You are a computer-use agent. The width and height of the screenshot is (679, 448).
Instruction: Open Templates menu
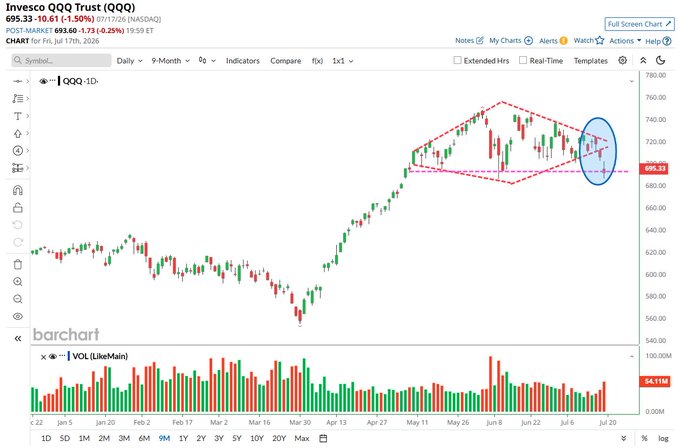[x=591, y=61]
